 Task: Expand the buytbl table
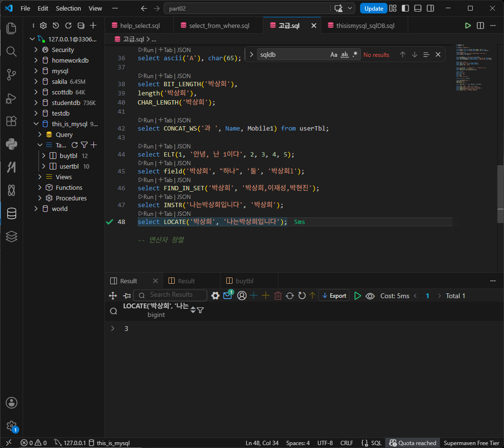[44, 156]
